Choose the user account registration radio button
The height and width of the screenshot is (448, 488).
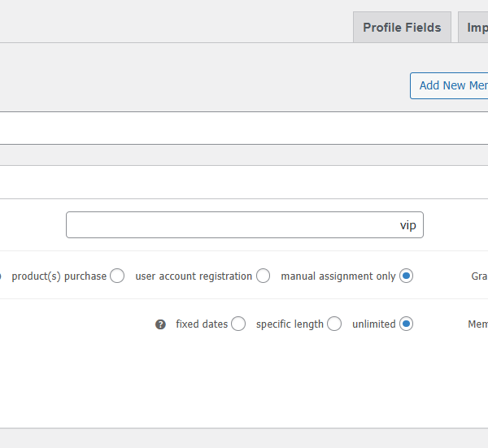click(263, 276)
